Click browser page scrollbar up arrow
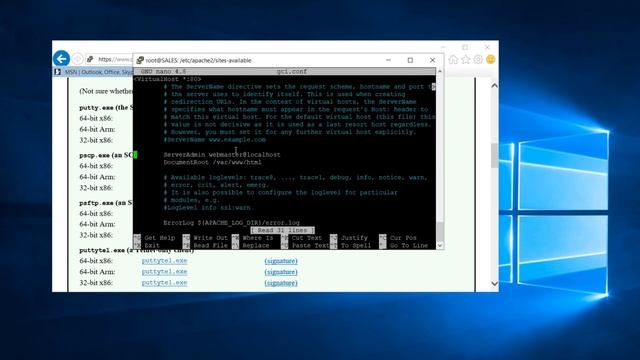This screenshot has width=640, height=360. click(x=494, y=86)
